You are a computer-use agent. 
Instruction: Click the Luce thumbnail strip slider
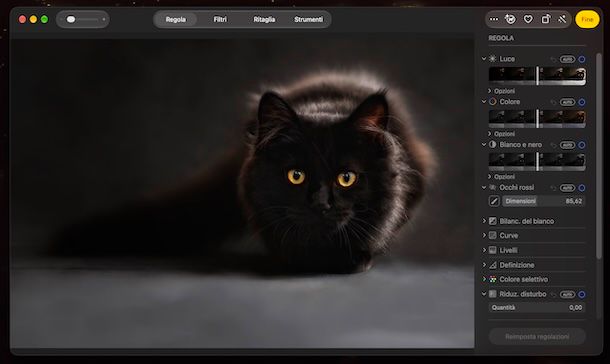coord(537,76)
